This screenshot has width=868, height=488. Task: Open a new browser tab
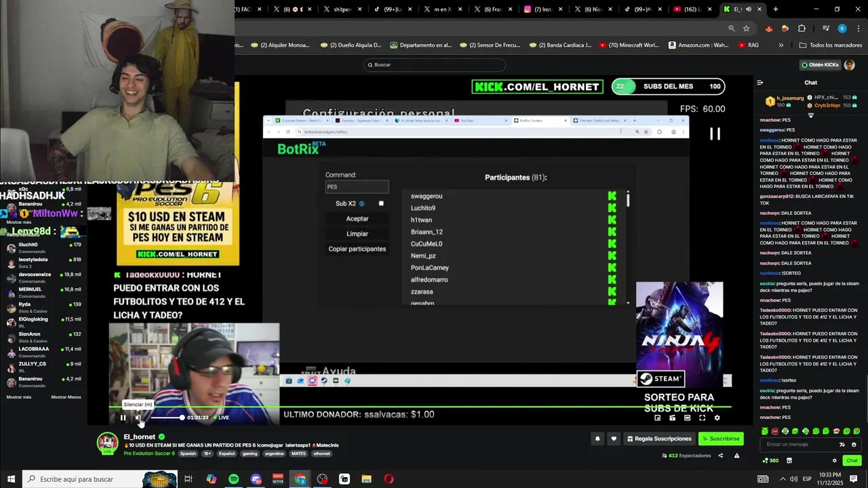pyautogui.click(x=776, y=9)
